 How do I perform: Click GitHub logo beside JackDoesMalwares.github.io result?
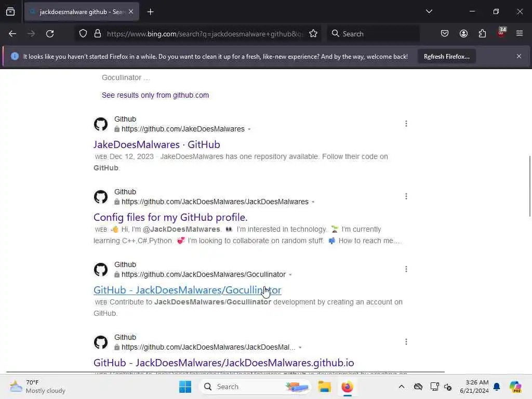[x=101, y=342]
